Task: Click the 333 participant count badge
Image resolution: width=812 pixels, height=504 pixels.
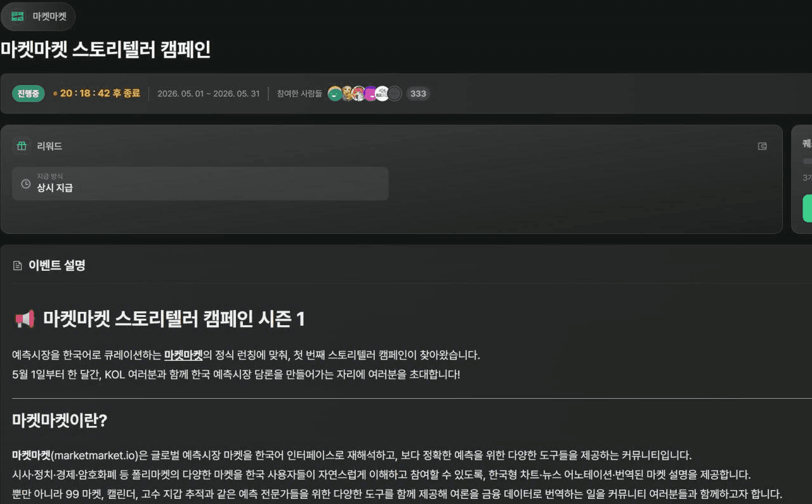Action: point(418,94)
